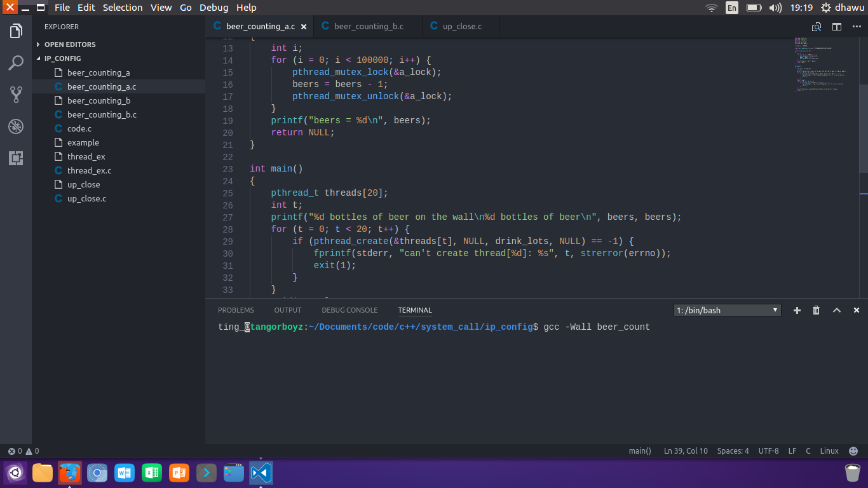Open the Debug menu

[x=214, y=8]
